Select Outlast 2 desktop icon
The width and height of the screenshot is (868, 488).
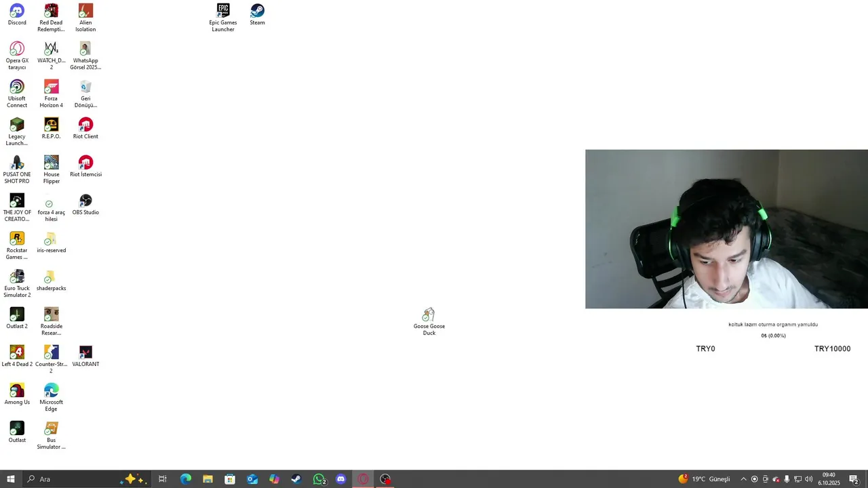tap(17, 318)
